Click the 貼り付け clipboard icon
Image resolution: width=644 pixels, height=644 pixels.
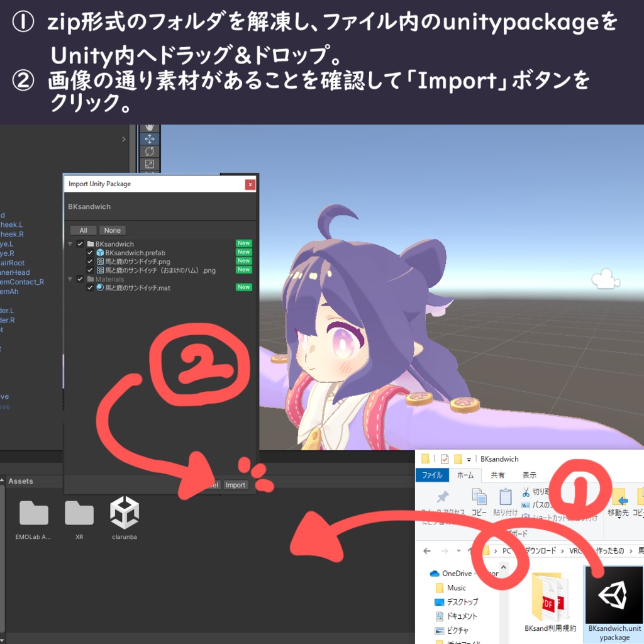tap(505, 497)
